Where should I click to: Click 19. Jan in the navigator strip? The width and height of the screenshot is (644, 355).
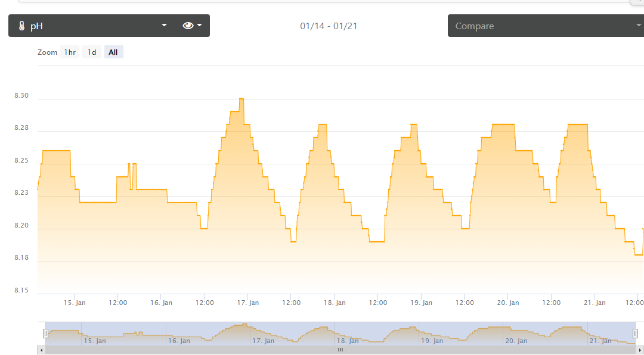click(432, 341)
